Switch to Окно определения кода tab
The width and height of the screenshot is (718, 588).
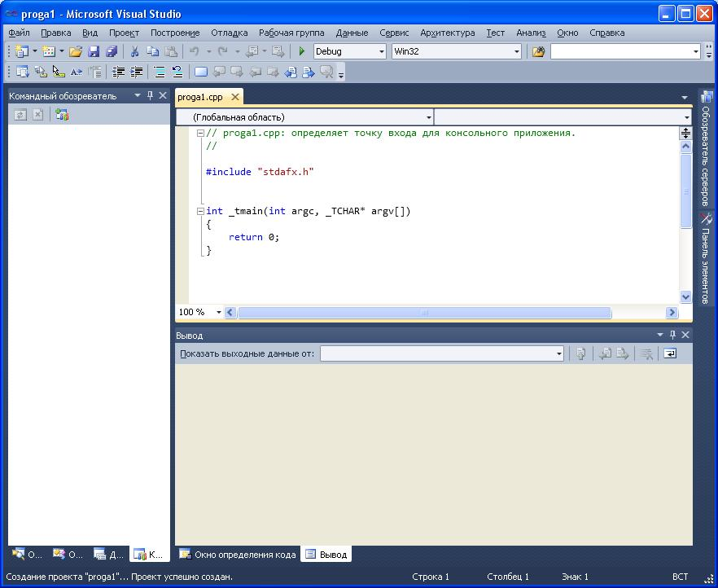238,555
